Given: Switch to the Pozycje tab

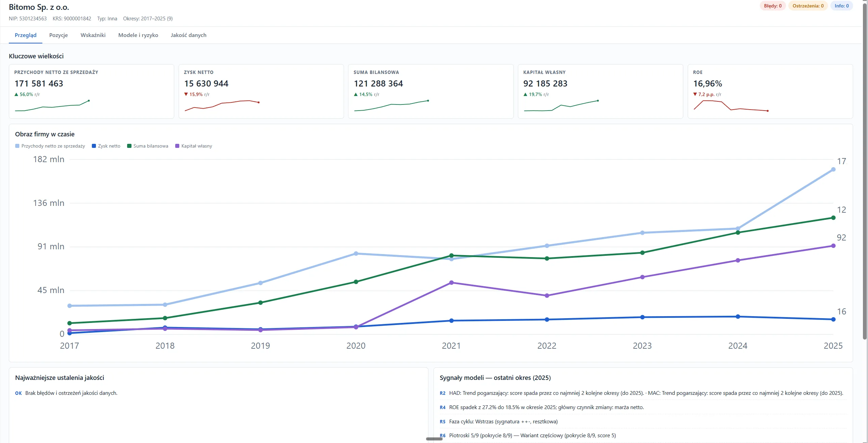Looking at the screenshot, I should pyautogui.click(x=58, y=35).
